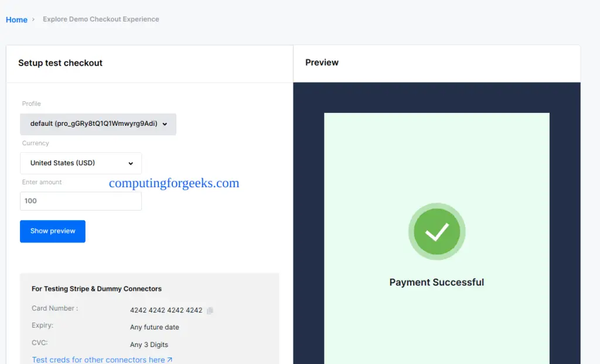Click the 'Profile' field label

[x=32, y=104]
